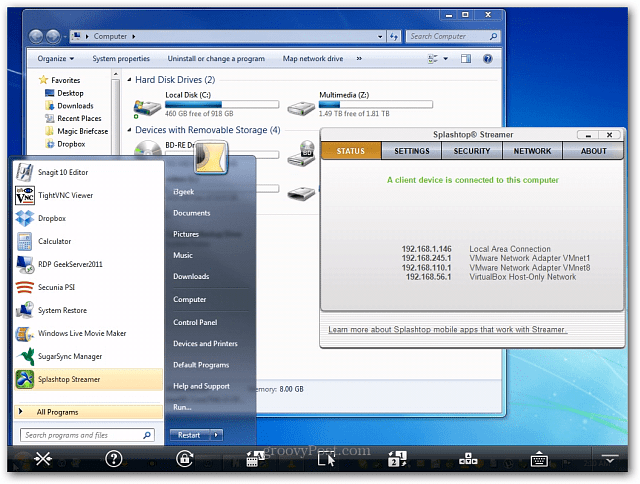Screen dimensions: 640x484
Task: Open the ABOUT tab in Splashtop Streamer
Action: pos(593,151)
